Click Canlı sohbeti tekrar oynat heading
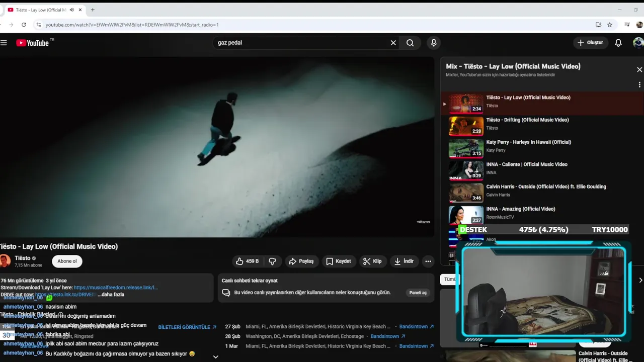The height and width of the screenshot is (362, 644). (x=250, y=281)
